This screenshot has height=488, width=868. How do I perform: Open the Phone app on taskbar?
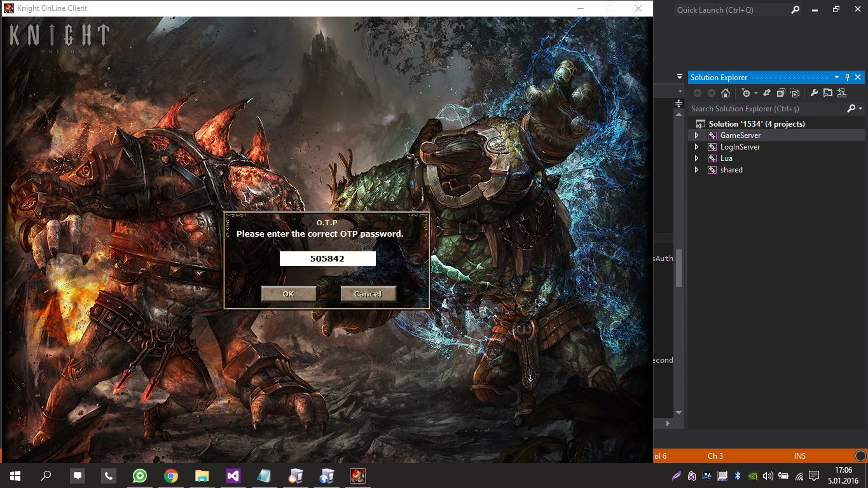coord(109,475)
